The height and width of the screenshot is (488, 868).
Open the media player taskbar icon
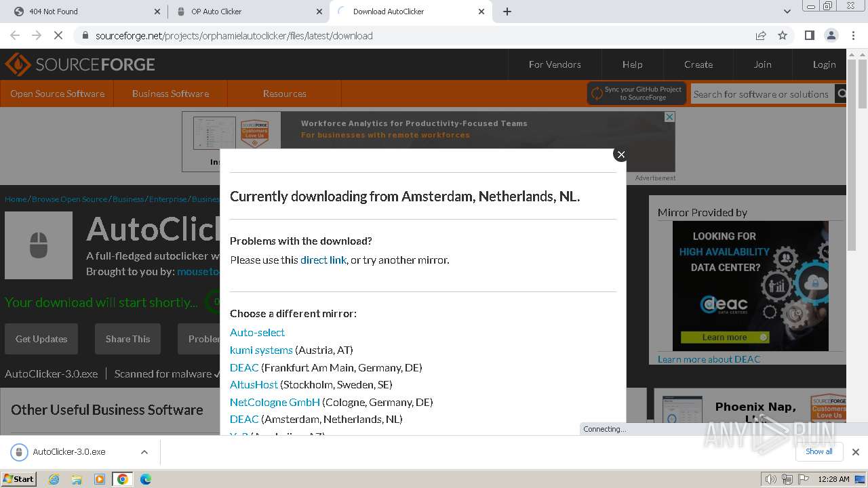click(x=100, y=479)
